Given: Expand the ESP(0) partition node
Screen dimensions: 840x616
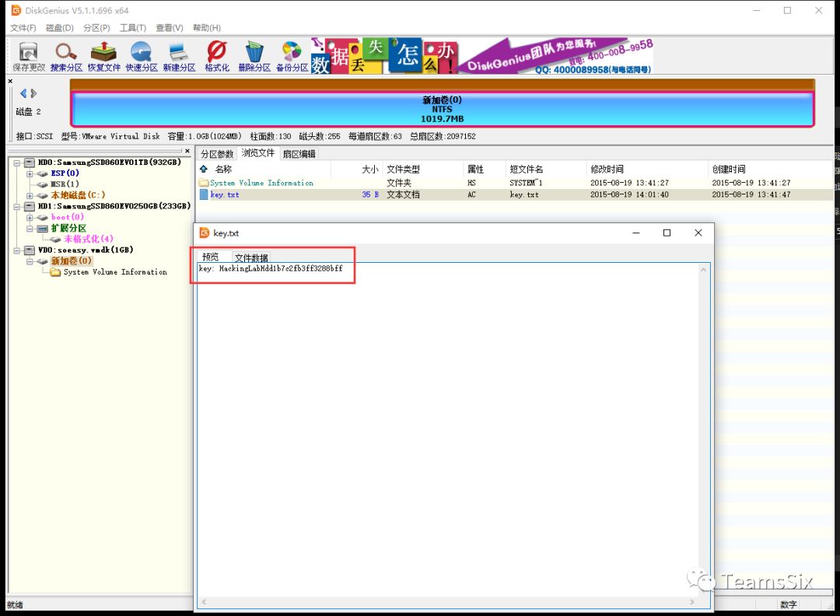Looking at the screenshot, I should tap(30, 173).
